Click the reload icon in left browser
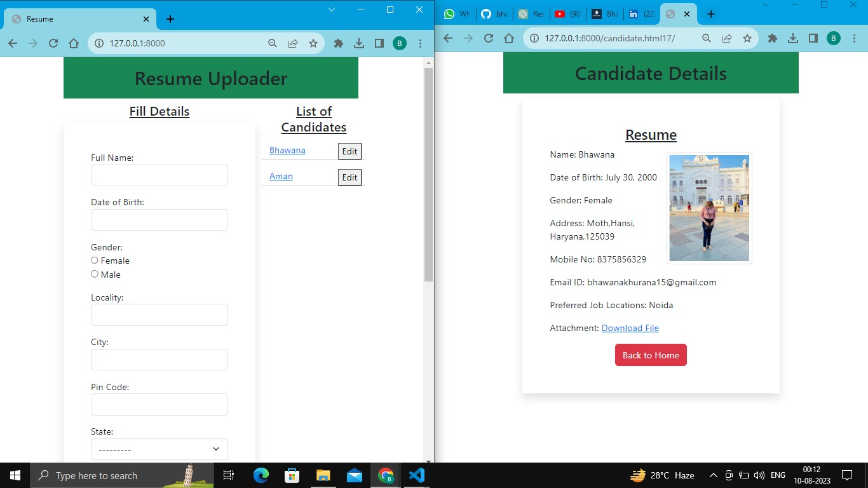 pyautogui.click(x=53, y=43)
